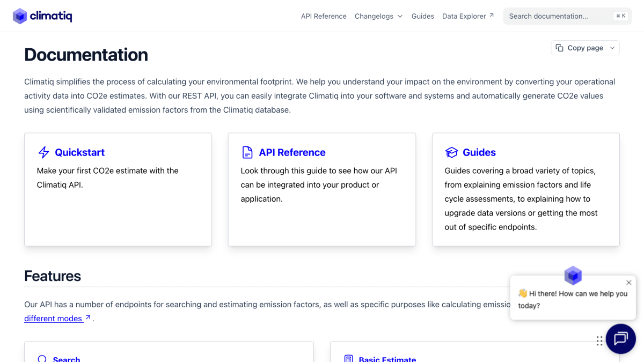
Task: Click the 'Hi there! How can we help' message
Action: click(x=573, y=299)
